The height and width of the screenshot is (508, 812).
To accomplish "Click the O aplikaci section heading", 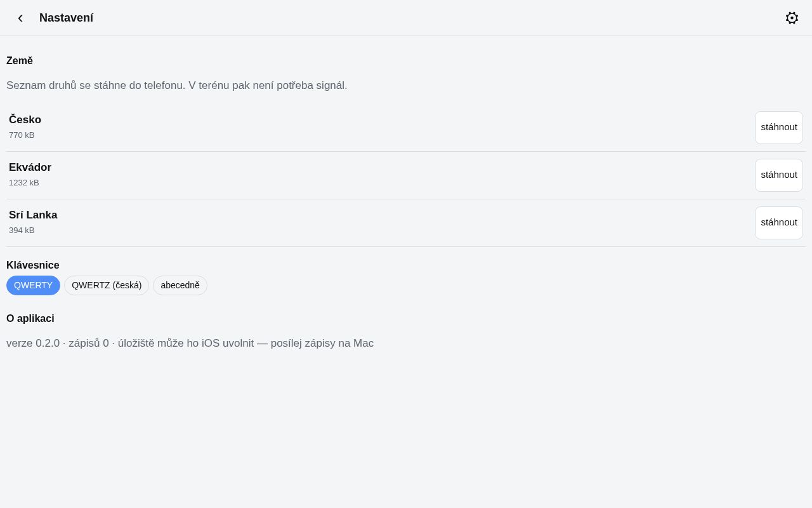I will [30, 319].
